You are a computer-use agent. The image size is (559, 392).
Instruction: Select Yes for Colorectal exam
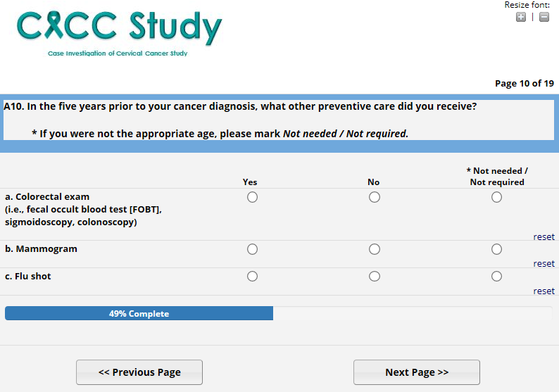[x=252, y=197]
